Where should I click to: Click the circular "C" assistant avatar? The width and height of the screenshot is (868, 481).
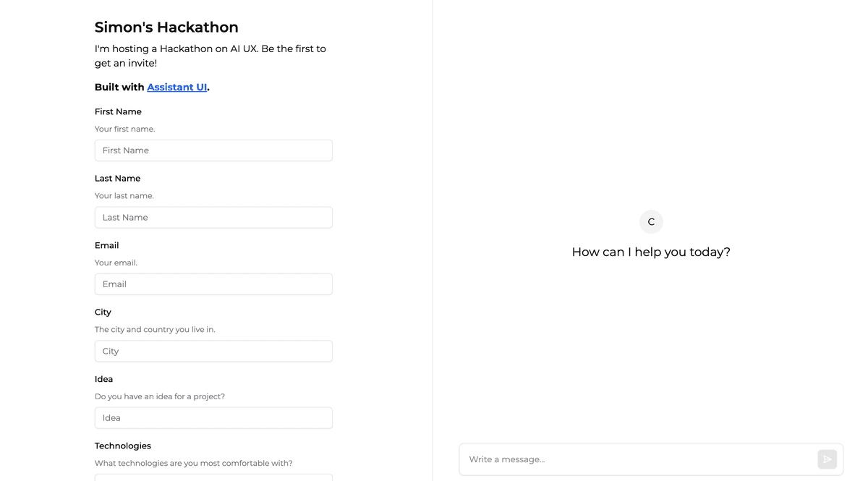tap(651, 222)
